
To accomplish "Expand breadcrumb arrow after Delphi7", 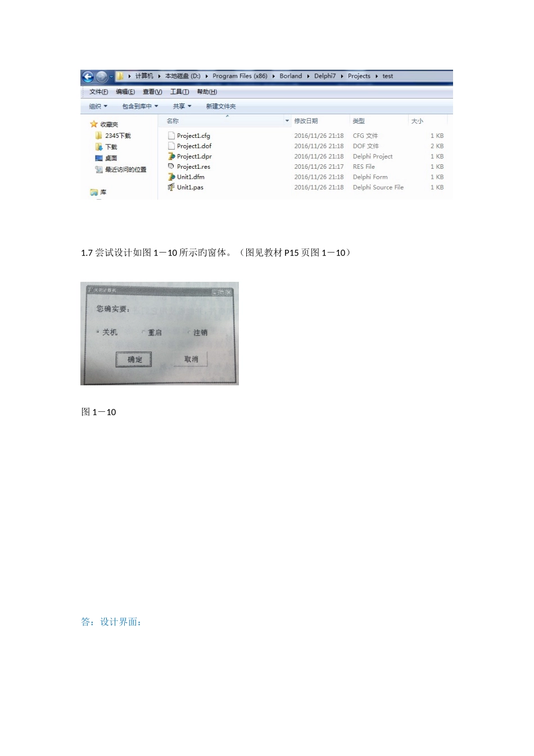I will click(x=342, y=76).
